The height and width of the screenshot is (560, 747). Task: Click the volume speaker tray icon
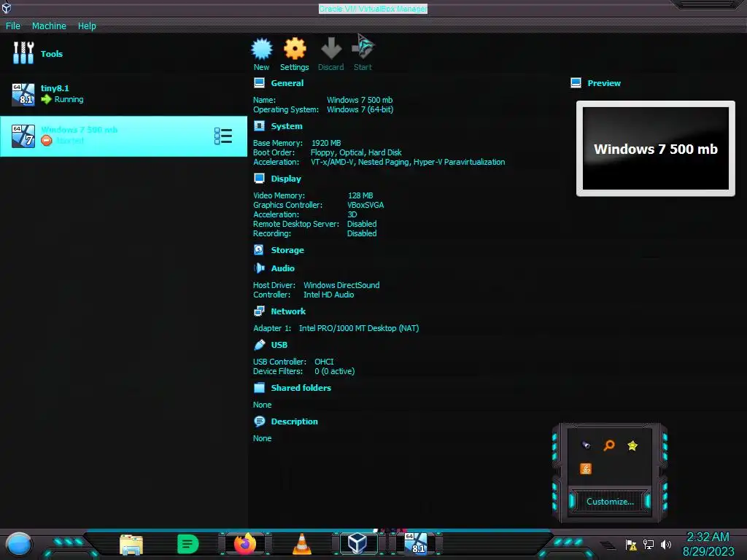click(x=666, y=544)
